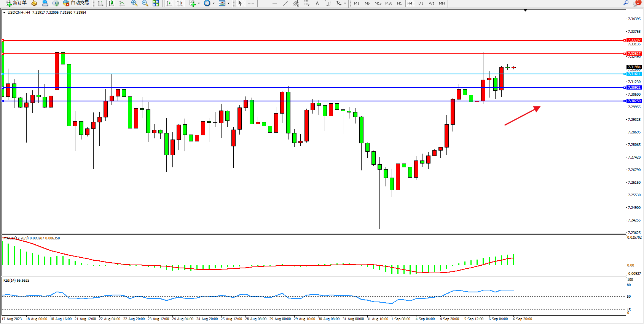Viewport: 644px width, 324px height.
Task: Tile chart windows with grid icon
Action: pos(156,3)
